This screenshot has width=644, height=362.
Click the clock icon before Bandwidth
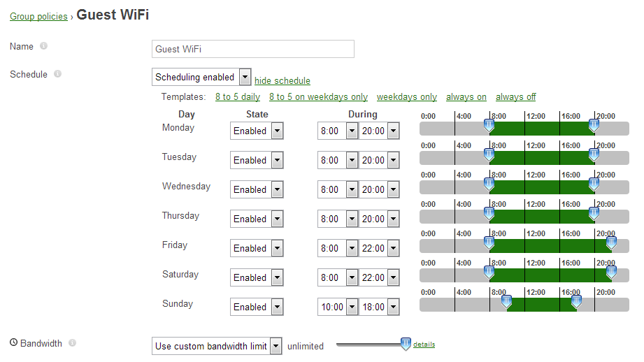13,342
